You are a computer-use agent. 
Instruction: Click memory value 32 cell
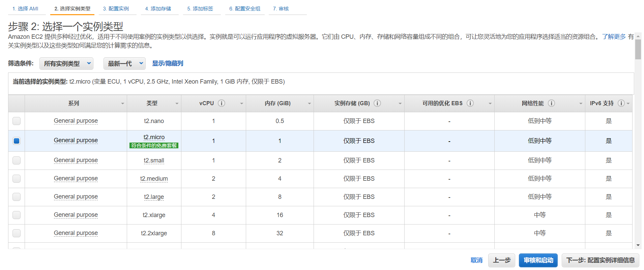tap(280, 233)
